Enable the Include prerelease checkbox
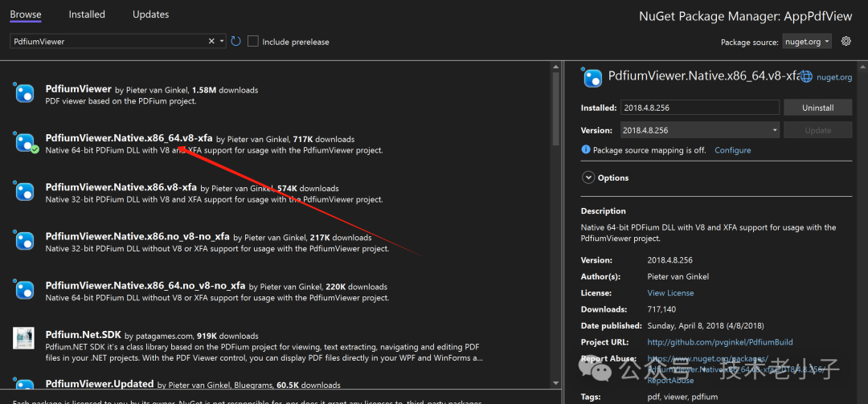 pos(253,41)
